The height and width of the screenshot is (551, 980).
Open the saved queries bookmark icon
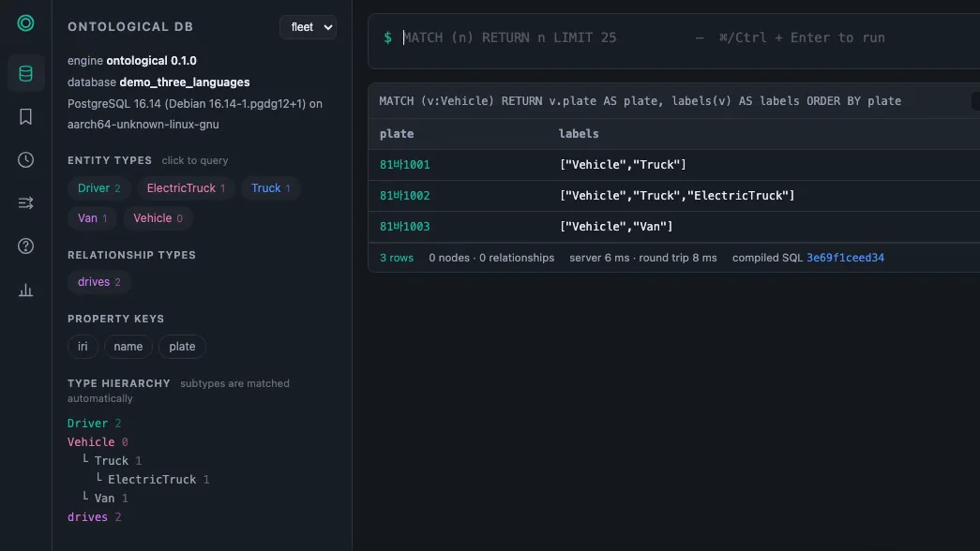[25, 117]
